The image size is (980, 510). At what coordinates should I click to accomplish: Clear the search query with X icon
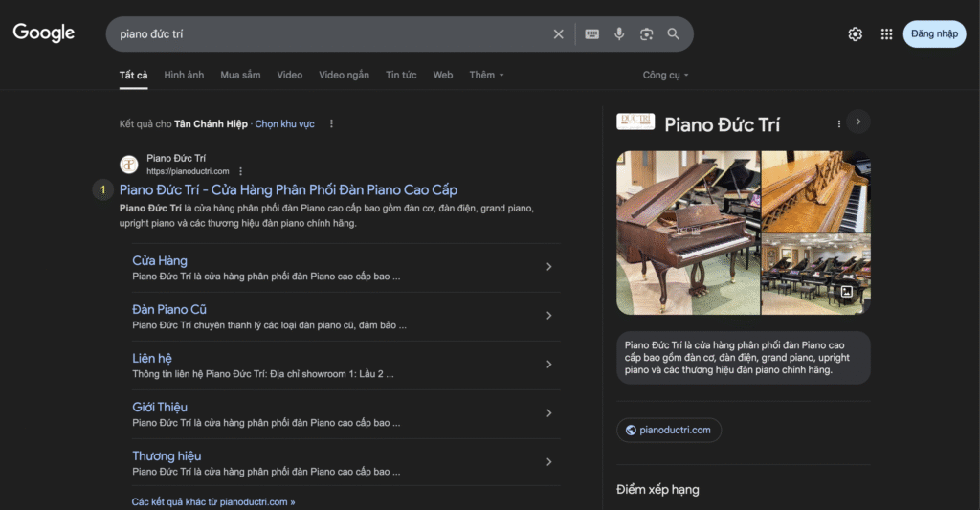click(x=558, y=34)
